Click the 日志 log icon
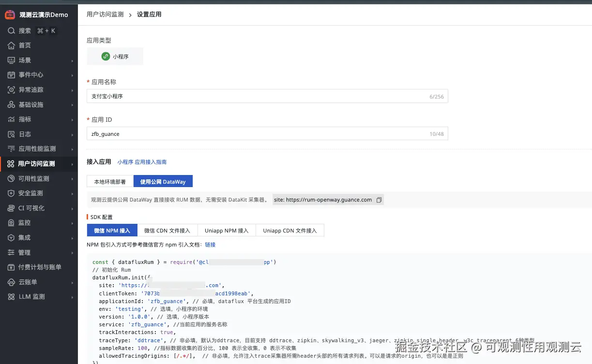Screen dimensions: 592x364 point(11,134)
